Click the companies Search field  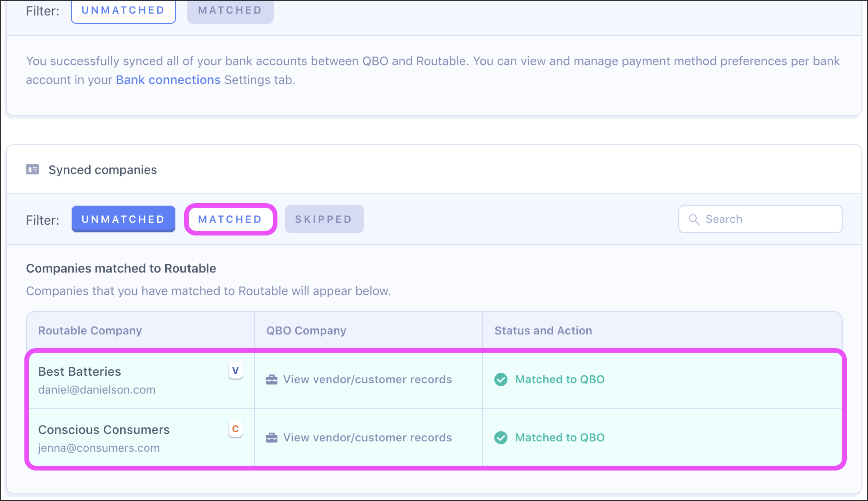coord(760,219)
